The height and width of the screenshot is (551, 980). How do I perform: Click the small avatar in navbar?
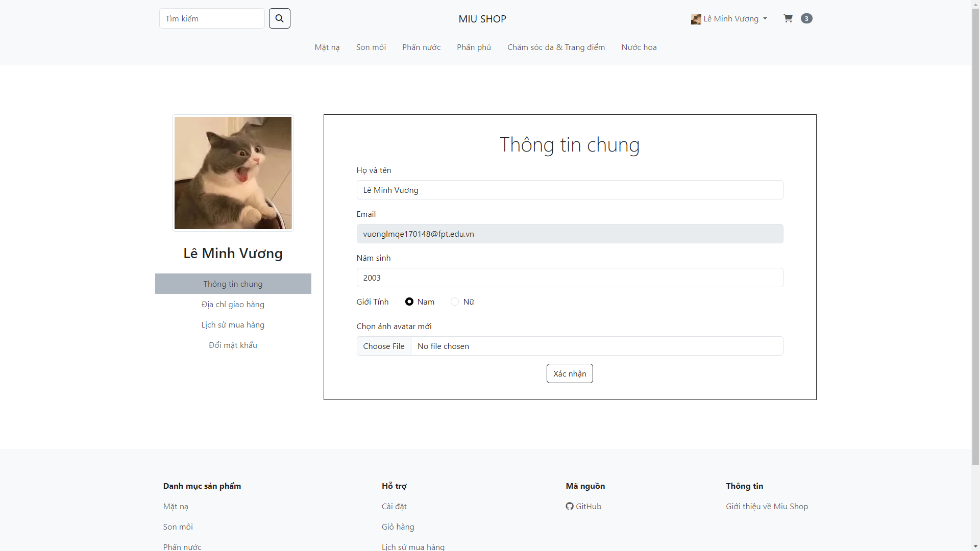tap(696, 19)
